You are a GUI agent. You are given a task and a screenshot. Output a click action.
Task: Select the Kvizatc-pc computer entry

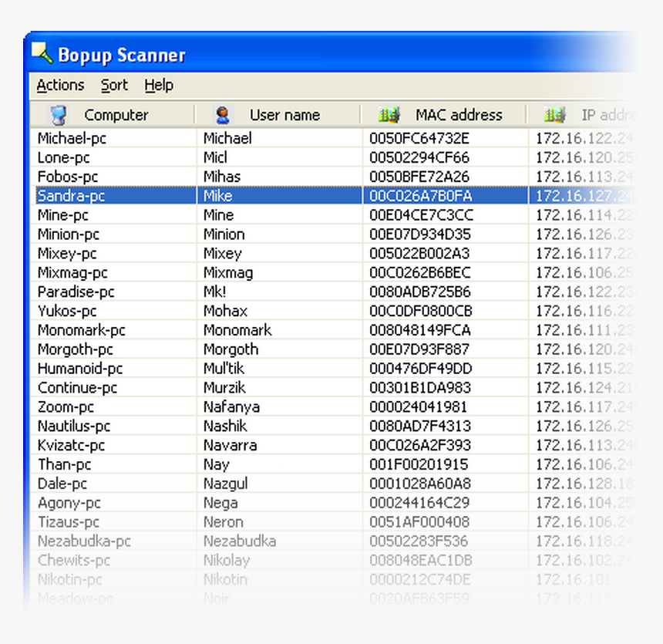click(71, 446)
